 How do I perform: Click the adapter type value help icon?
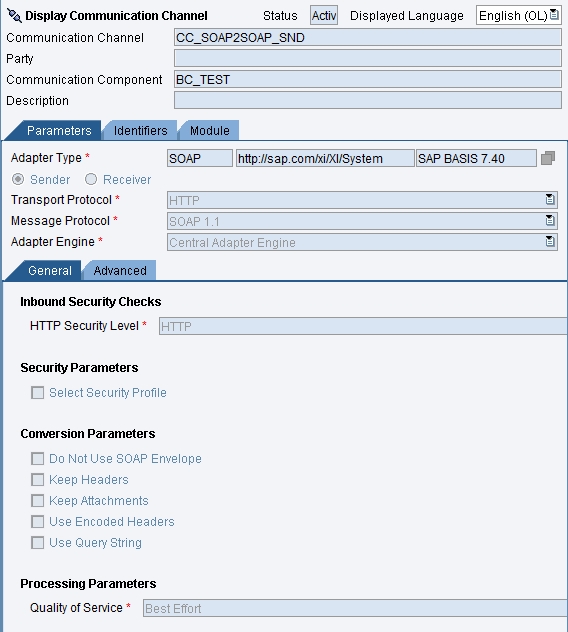click(x=548, y=158)
